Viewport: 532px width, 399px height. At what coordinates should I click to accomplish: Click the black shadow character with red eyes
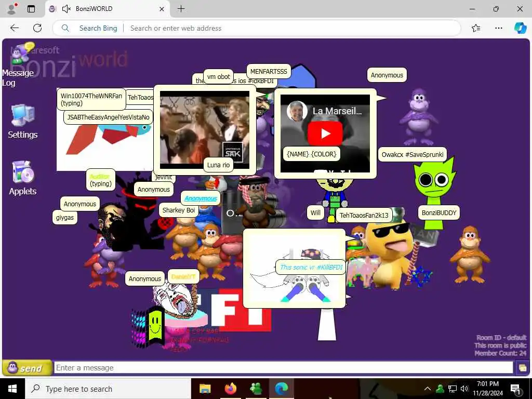coord(139,217)
